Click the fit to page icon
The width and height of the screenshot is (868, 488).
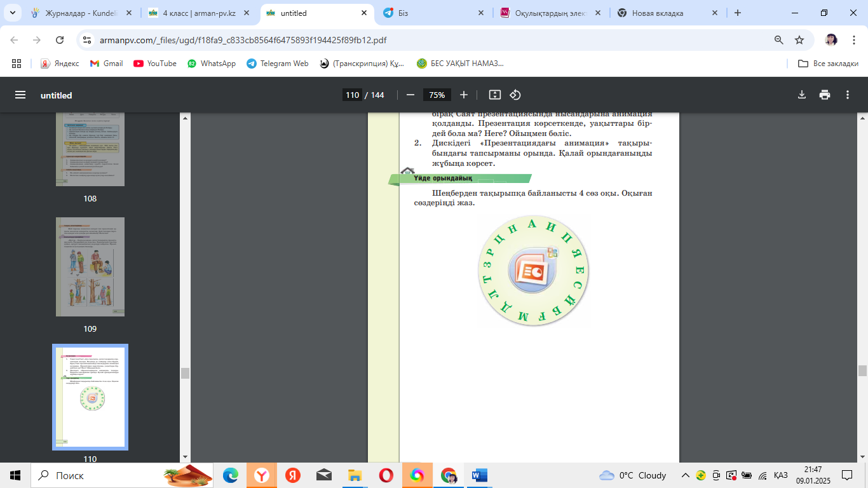pos(495,95)
